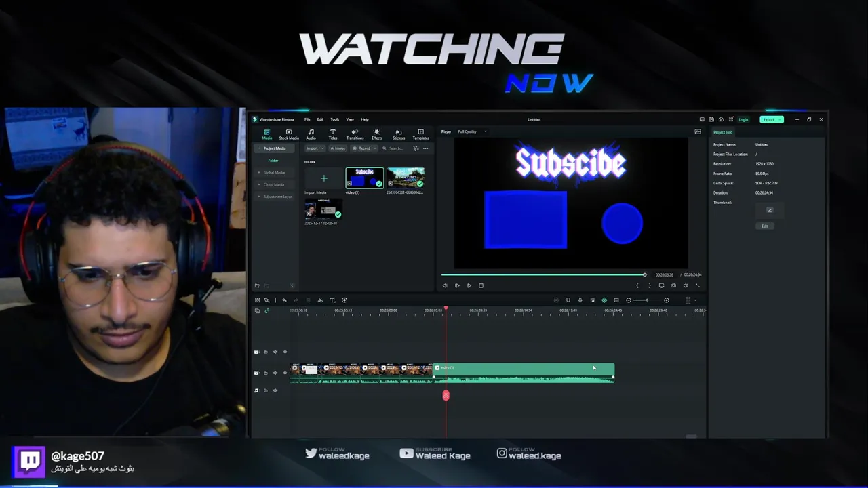Image resolution: width=868 pixels, height=488 pixels.
Task: Click the layout mode icon in title bar
Action: click(x=702, y=119)
